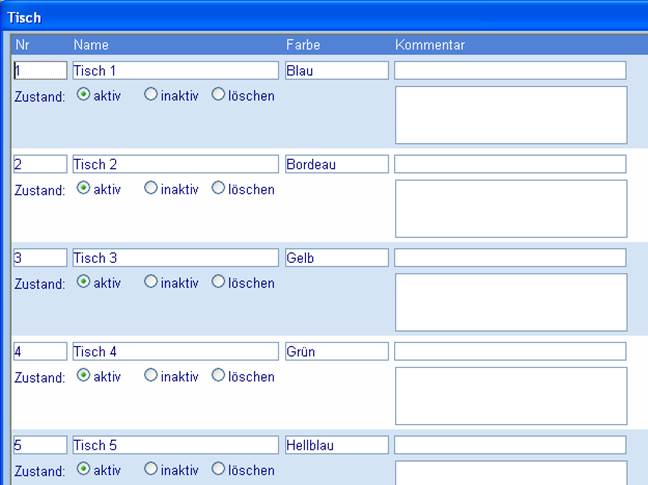This screenshot has height=485, width=648.
Task: Choose löschen for Tisch 4
Action: 218,377
